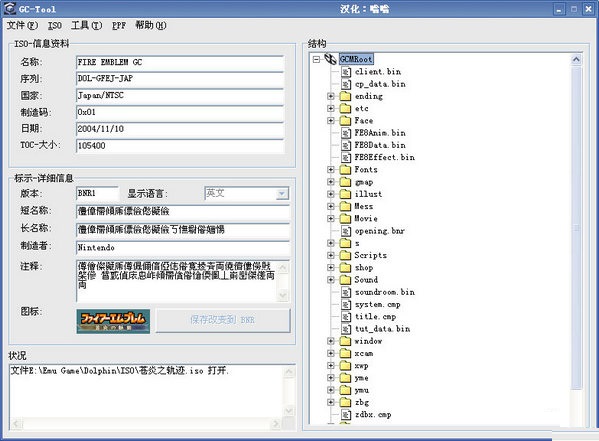Open the 文件(F) menu
The width and height of the screenshot is (599, 441).
pos(22,26)
